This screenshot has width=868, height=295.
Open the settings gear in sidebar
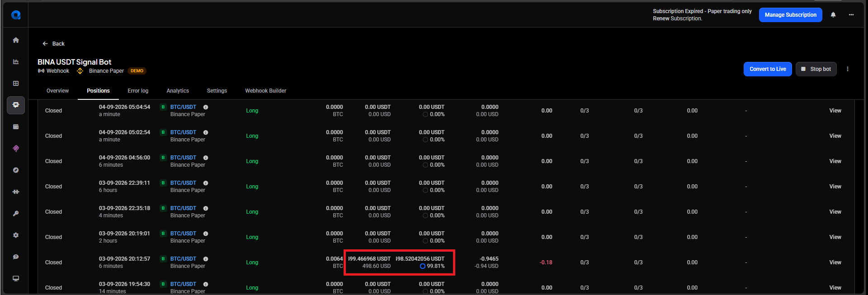click(x=16, y=235)
